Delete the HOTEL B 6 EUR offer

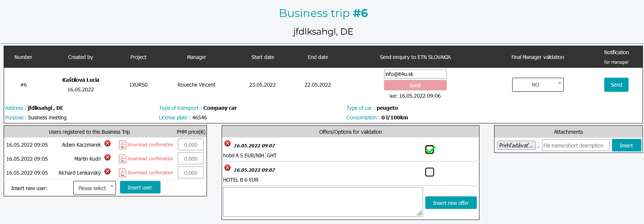coord(228,168)
